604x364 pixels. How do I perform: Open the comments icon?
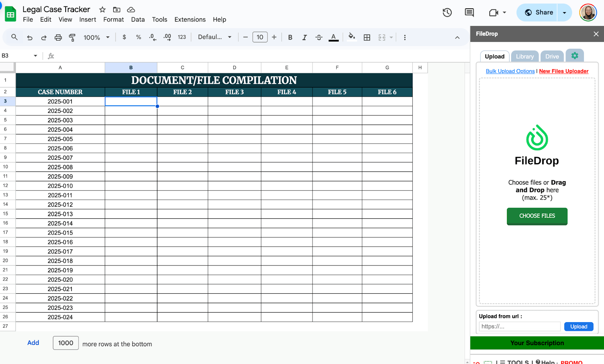click(x=469, y=12)
